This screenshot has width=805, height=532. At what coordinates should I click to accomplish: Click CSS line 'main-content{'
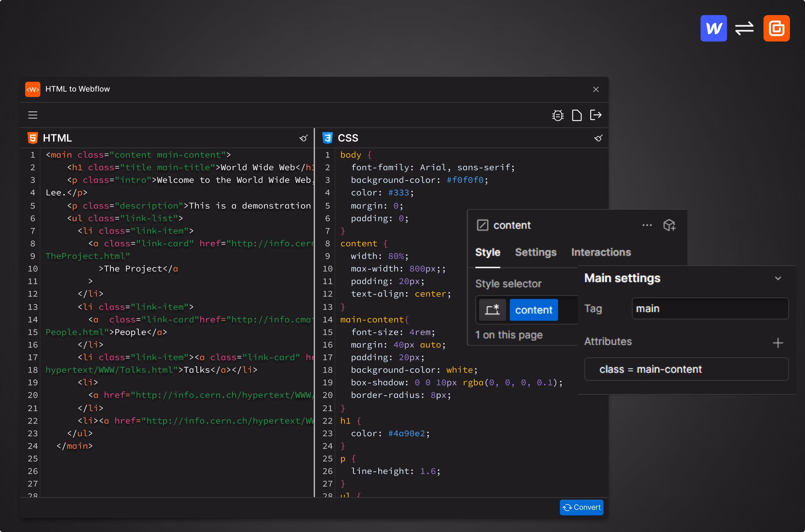(375, 319)
